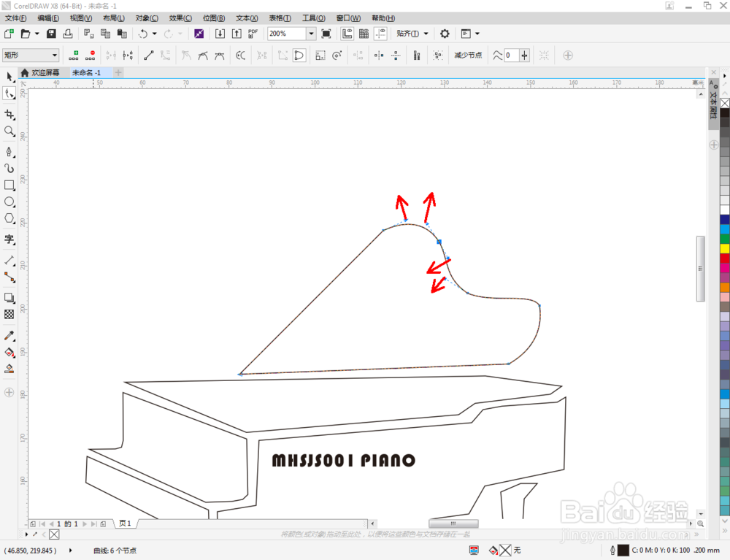Open the 对象(C) menu
Screen dimensions: 730x560
coord(147,18)
